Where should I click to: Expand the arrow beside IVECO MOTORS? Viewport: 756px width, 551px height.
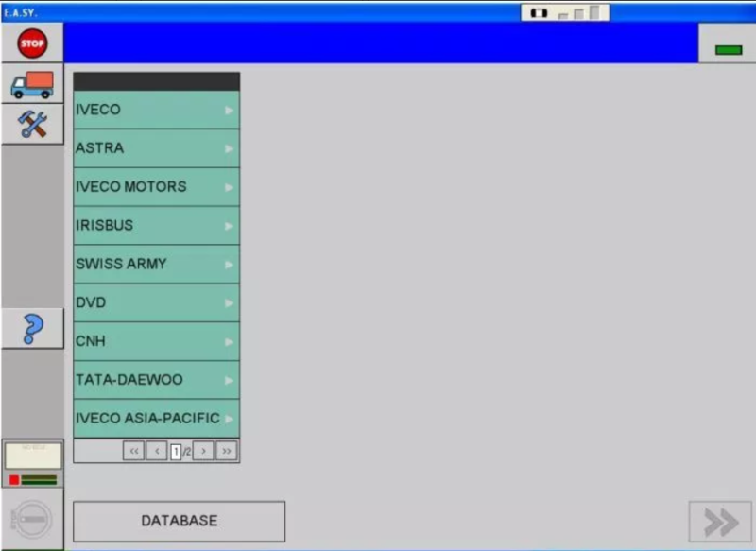pyautogui.click(x=229, y=187)
